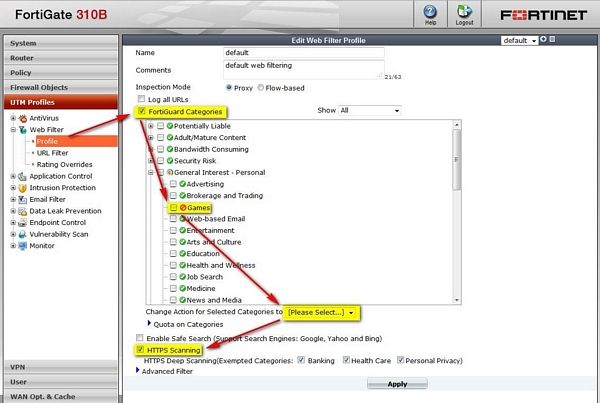Select the Flow-based inspection mode radio
The height and width of the screenshot is (403, 600).
tap(261, 88)
